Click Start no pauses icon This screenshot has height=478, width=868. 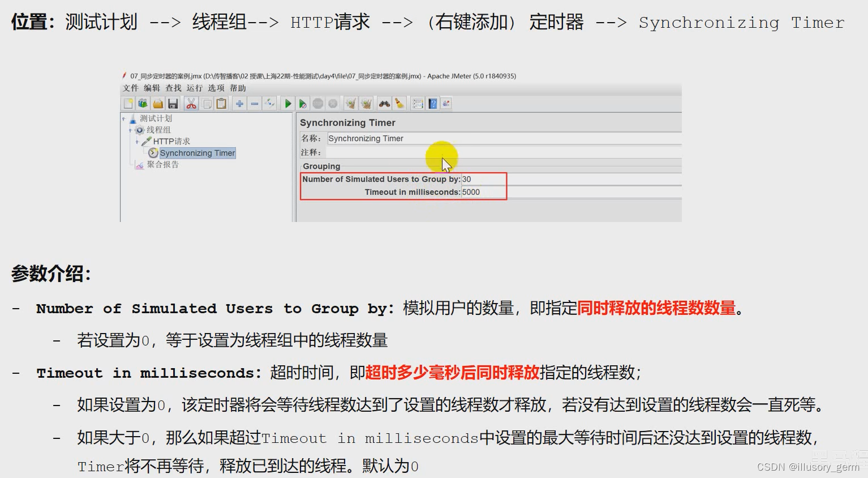[x=303, y=104]
